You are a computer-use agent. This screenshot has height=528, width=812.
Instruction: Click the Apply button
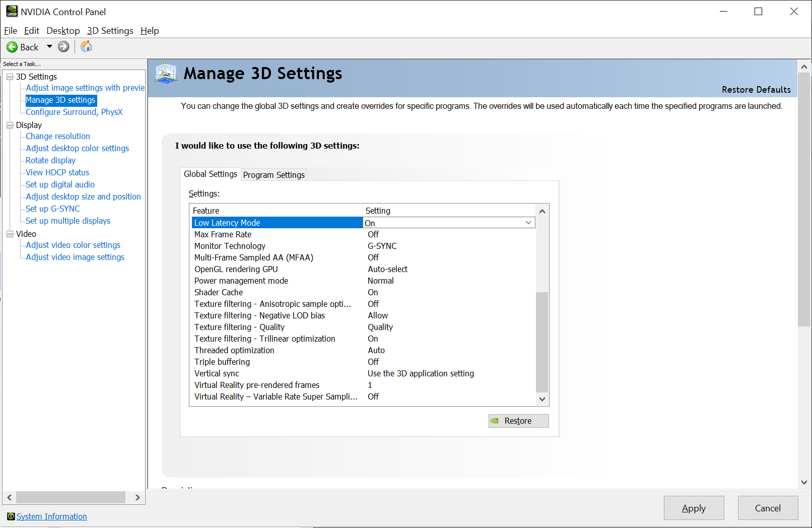click(694, 508)
